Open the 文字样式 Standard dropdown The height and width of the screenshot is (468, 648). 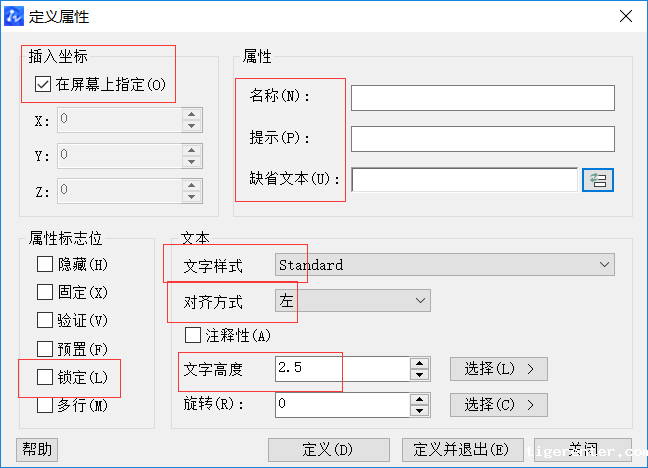click(x=443, y=265)
